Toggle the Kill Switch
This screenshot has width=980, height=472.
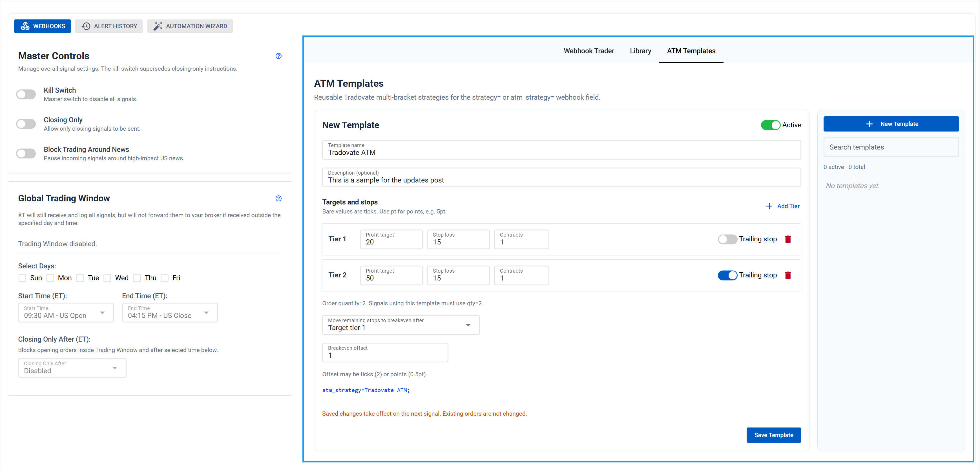pyautogui.click(x=26, y=94)
